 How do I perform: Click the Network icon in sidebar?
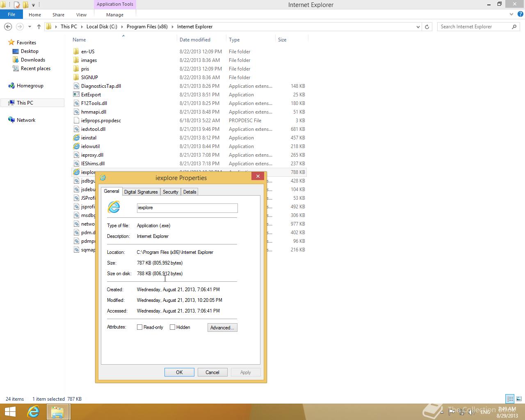point(11,120)
